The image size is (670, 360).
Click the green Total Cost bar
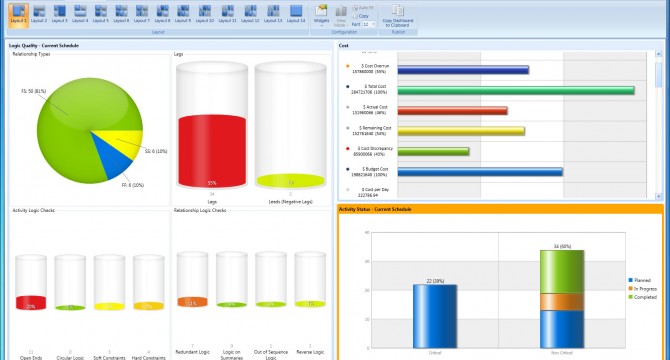516,90
